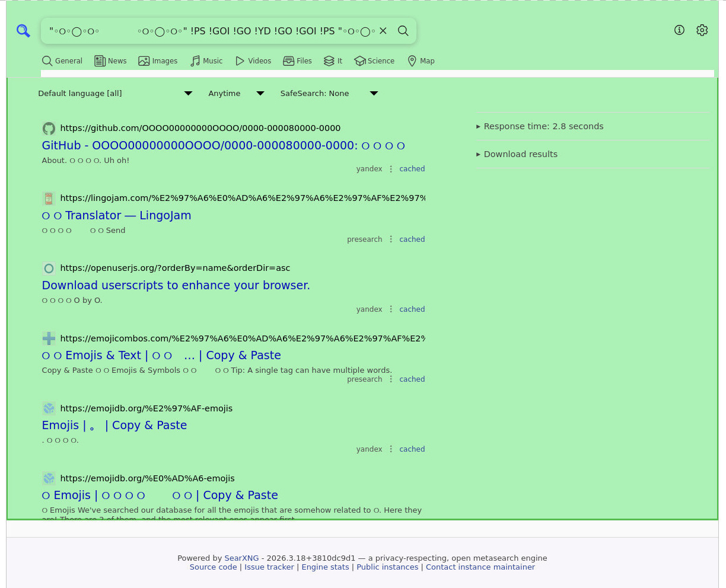Open the Anytime time range dropdown
This screenshot has height=588, width=726.
tap(235, 94)
